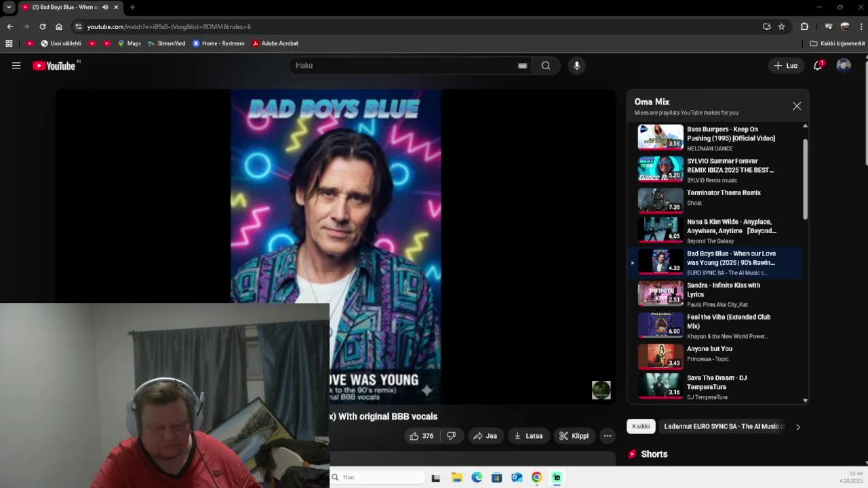Viewport: 868px width, 488px height.
Task: Select Feel the Vibe (Extended Club Mix)
Action: coord(719,326)
